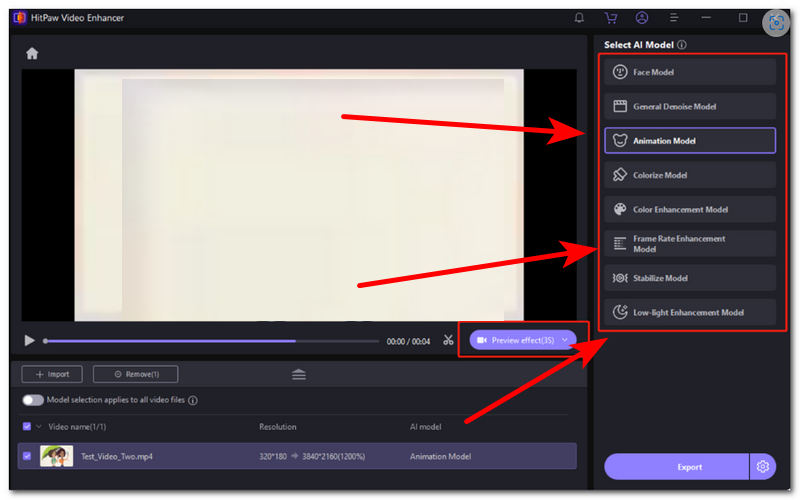Click the Remove(1) button

(136, 374)
